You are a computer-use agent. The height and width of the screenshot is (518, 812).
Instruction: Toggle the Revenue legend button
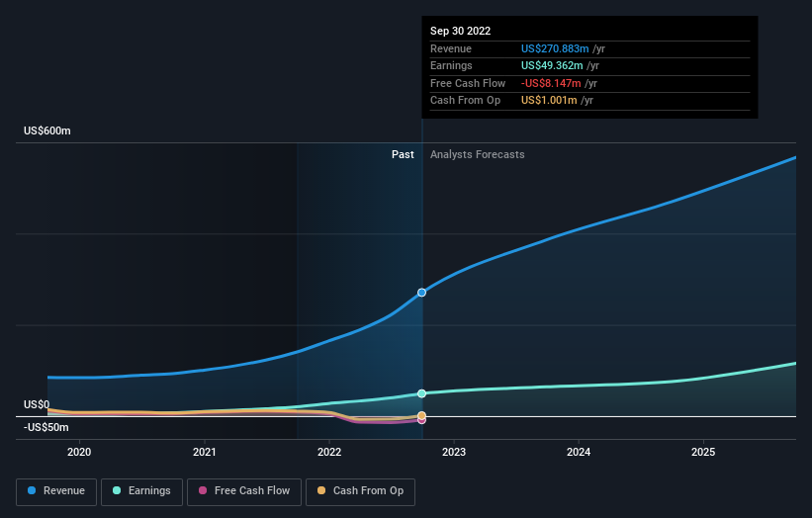[x=56, y=491]
